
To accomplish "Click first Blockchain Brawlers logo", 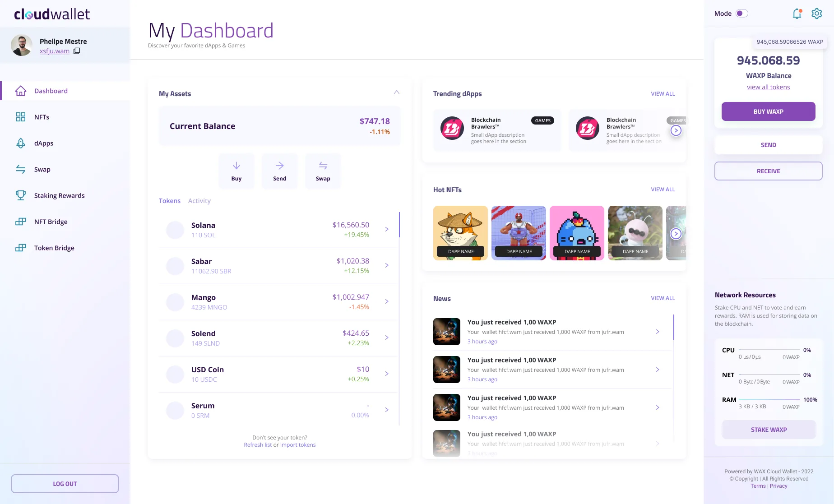I will pos(452,128).
